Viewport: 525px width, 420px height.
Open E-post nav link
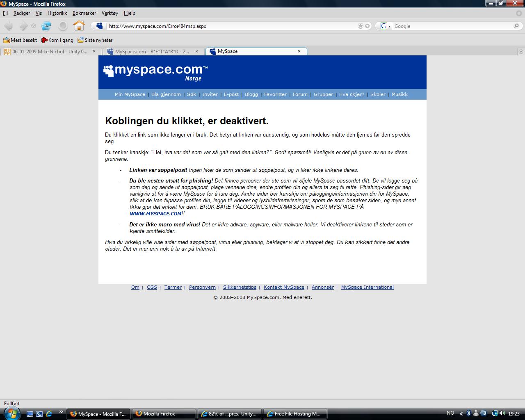(x=231, y=94)
